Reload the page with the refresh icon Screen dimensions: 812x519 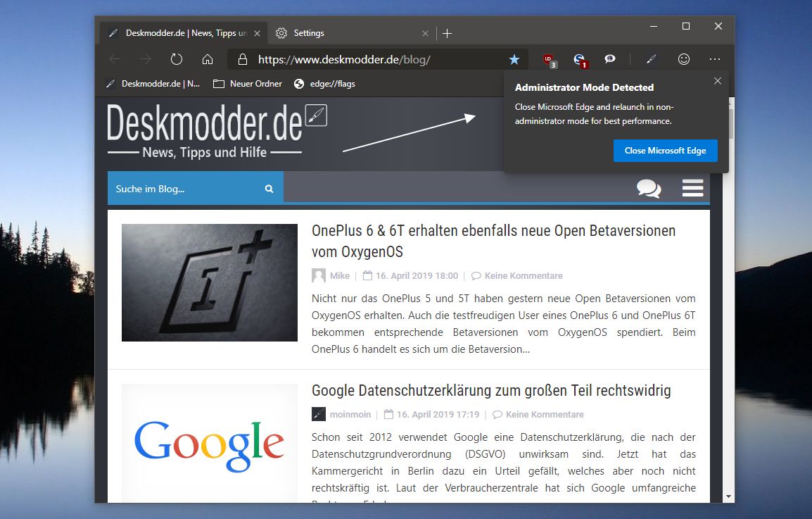tap(177, 59)
